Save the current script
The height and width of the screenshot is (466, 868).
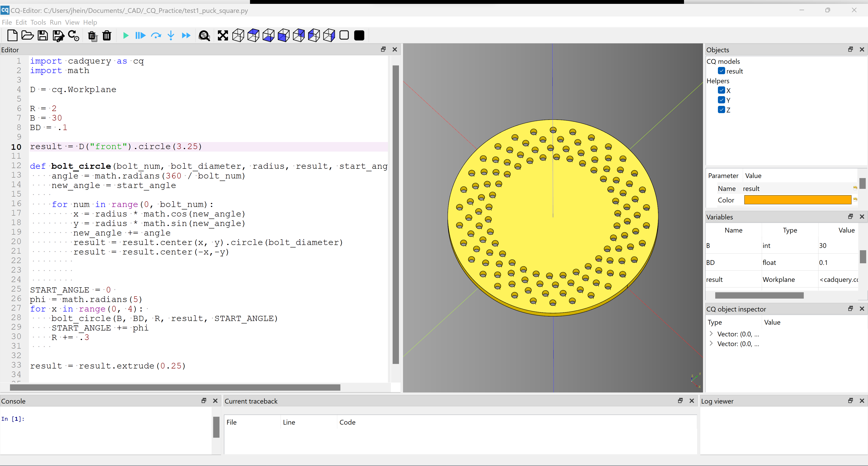point(42,36)
